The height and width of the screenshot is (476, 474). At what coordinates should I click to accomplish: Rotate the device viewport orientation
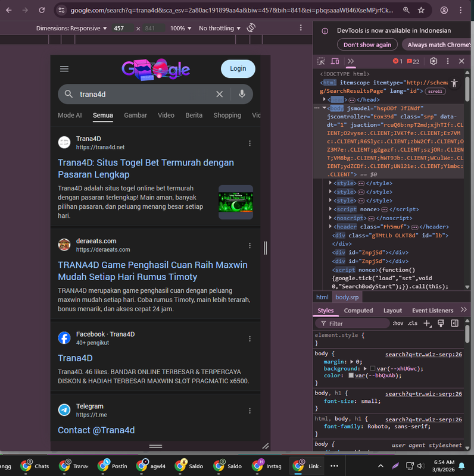pyautogui.click(x=251, y=28)
